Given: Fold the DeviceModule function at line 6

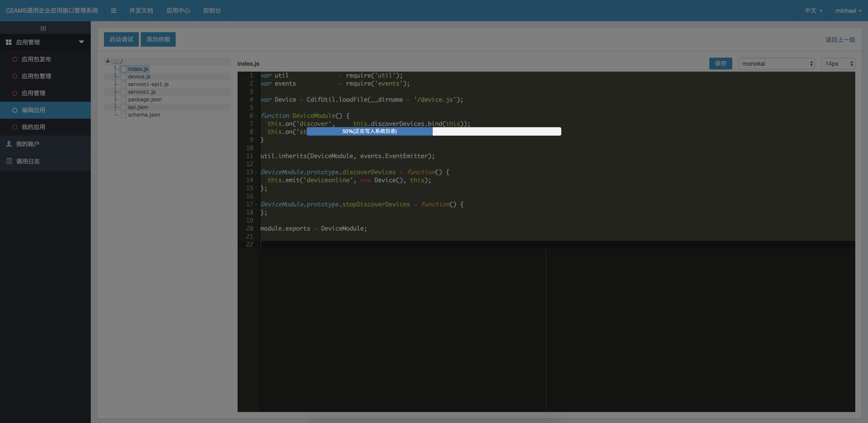Looking at the screenshot, I should click(256, 116).
